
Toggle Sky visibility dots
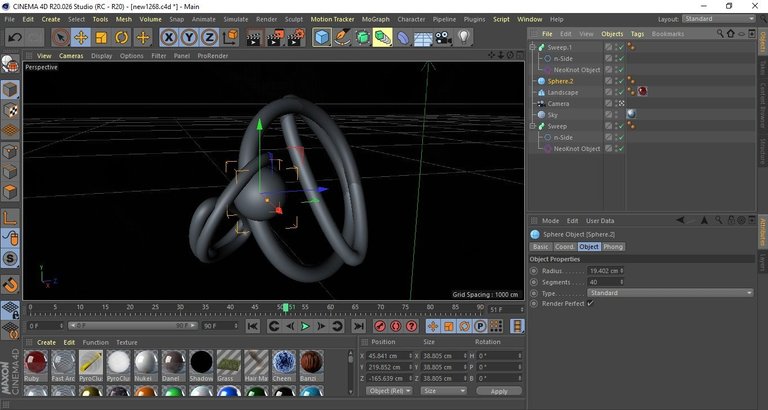tap(618, 115)
